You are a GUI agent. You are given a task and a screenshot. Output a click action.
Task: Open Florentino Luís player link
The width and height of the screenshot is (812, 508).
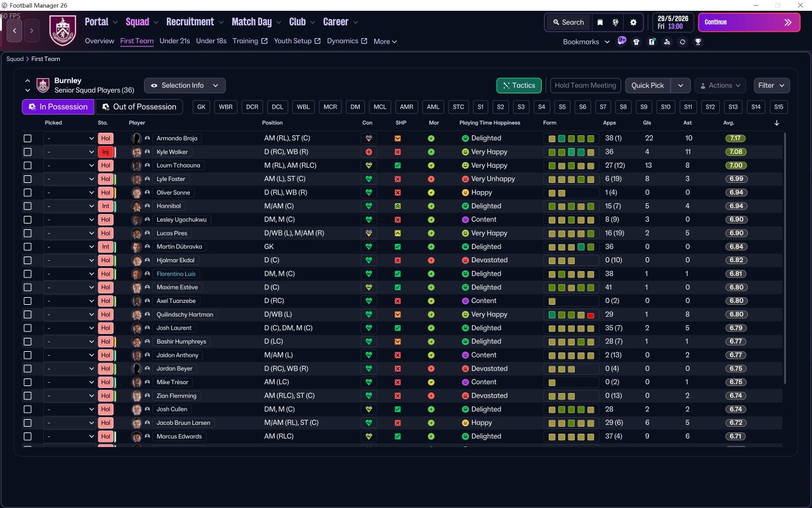pos(176,274)
